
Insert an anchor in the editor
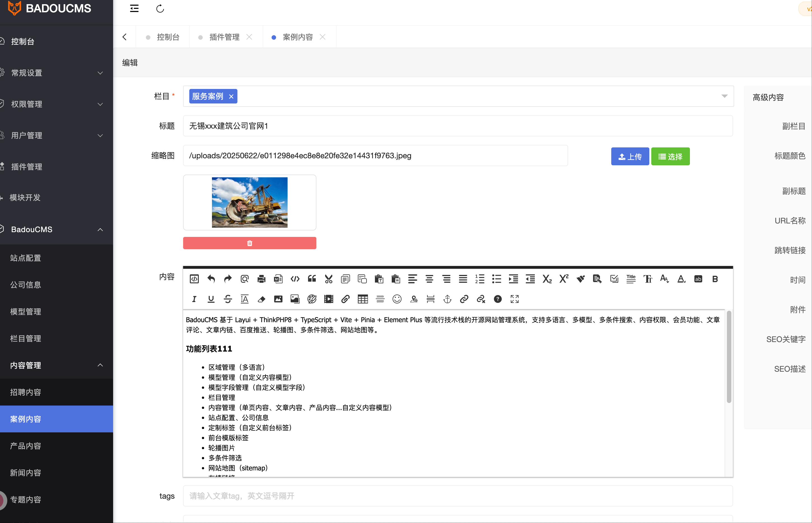pyautogui.click(x=447, y=299)
